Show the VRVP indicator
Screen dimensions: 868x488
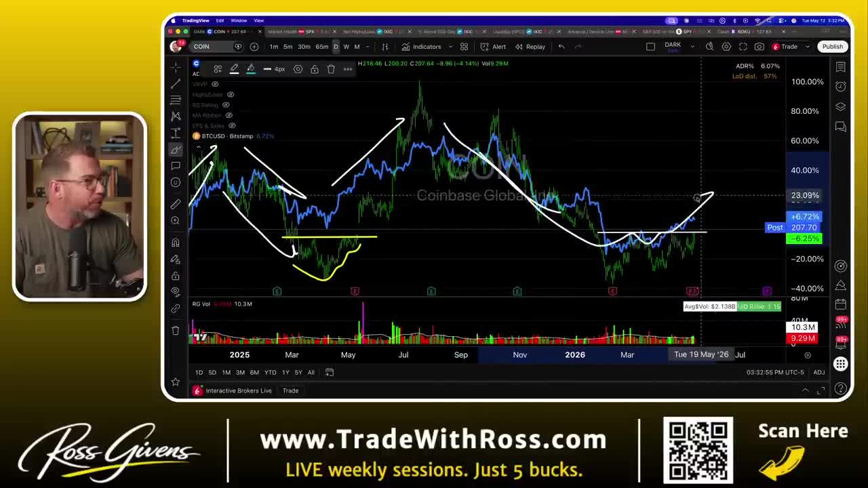[x=215, y=84]
